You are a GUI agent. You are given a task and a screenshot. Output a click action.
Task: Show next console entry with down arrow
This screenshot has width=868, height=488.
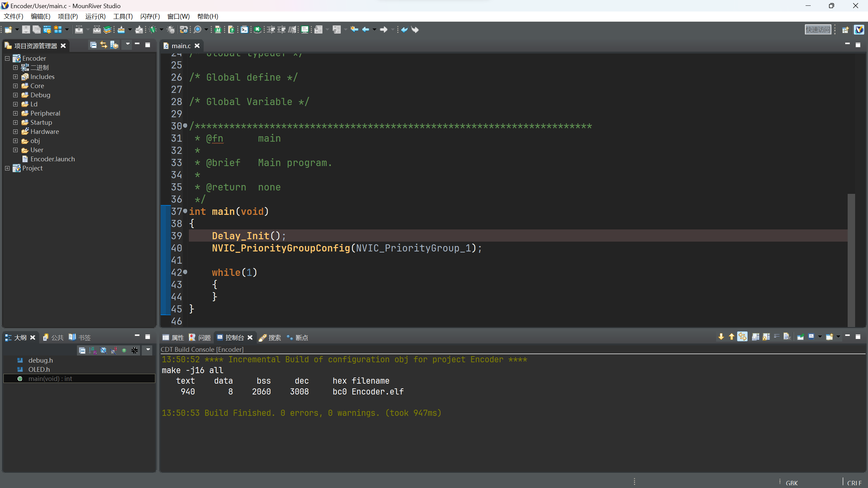pyautogui.click(x=721, y=337)
